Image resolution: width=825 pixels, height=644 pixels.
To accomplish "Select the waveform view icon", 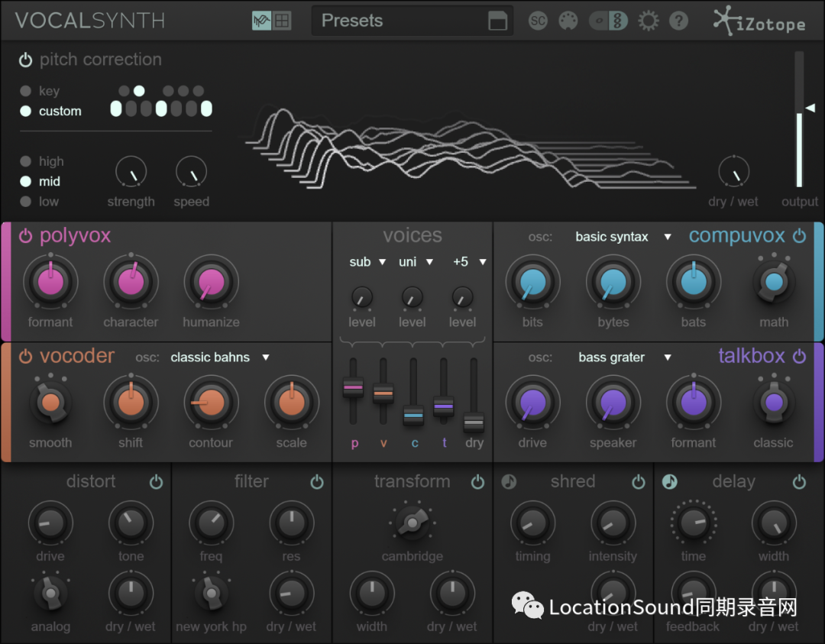I will [x=262, y=21].
